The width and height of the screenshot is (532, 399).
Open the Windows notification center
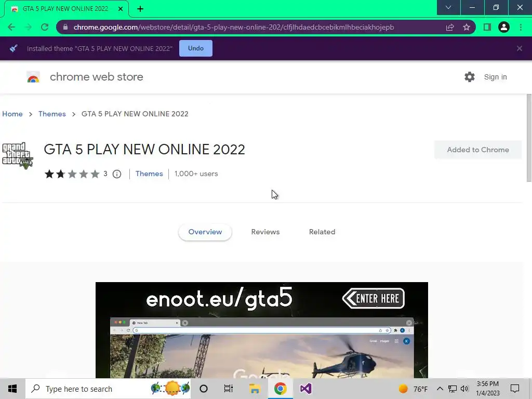coord(515,389)
